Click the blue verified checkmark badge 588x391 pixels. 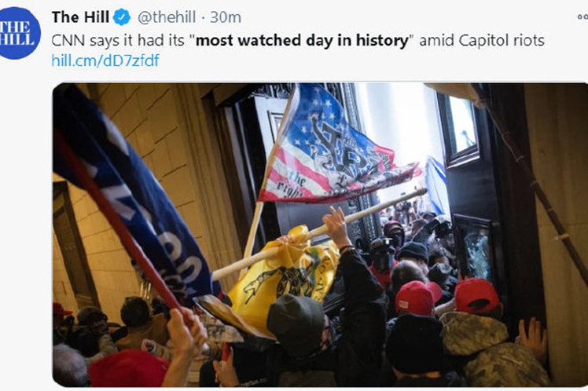[122, 17]
